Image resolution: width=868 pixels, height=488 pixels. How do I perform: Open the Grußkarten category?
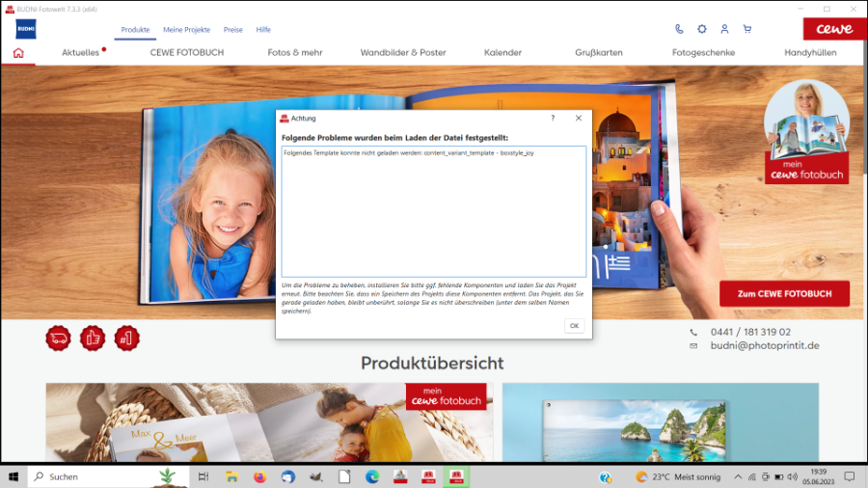(598, 53)
